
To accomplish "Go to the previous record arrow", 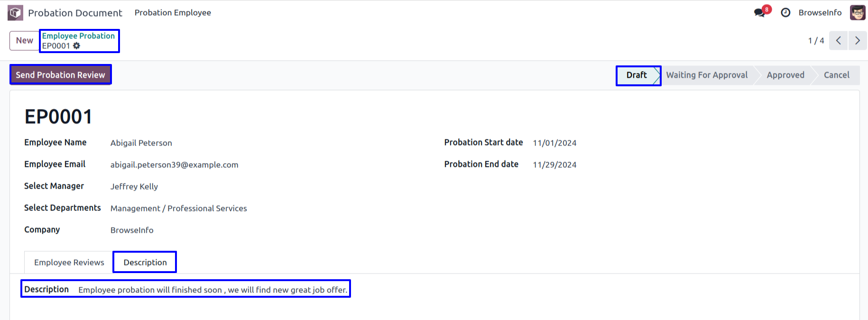I will tap(838, 41).
